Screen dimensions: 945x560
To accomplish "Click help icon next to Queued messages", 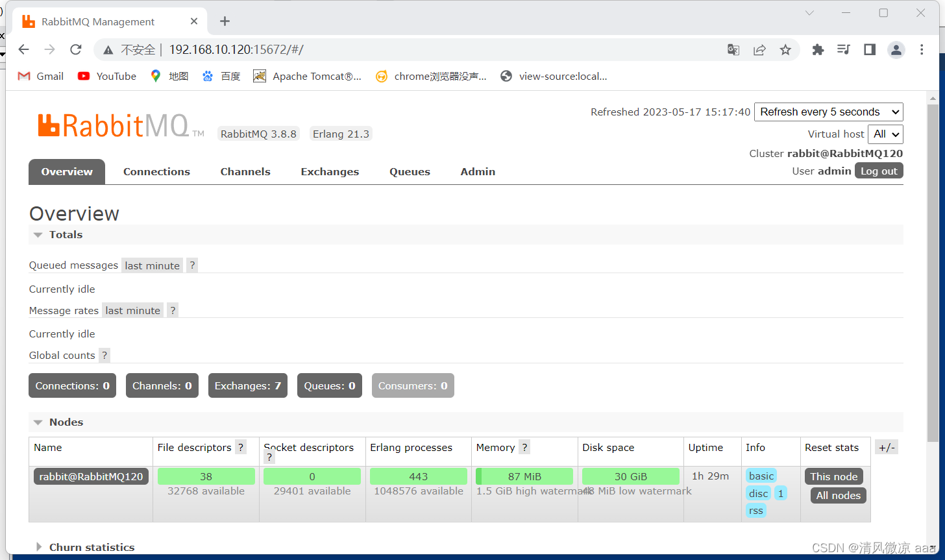I will point(192,265).
